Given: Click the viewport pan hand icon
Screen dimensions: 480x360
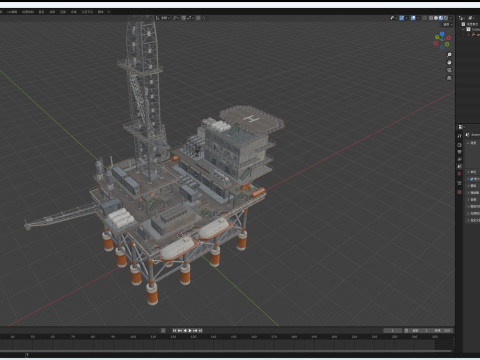Looking at the screenshot, I should pos(449,62).
